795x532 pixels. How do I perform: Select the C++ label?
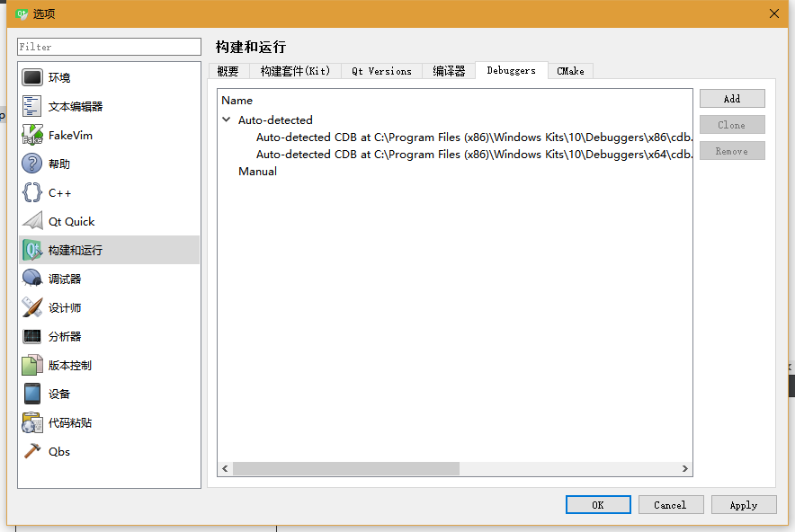[60, 192]
